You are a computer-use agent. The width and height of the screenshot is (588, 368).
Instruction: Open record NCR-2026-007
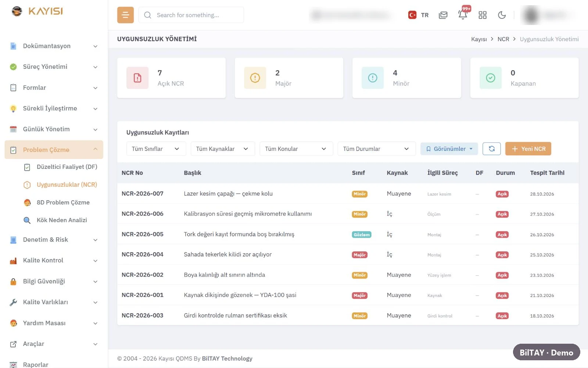point(142,194)
